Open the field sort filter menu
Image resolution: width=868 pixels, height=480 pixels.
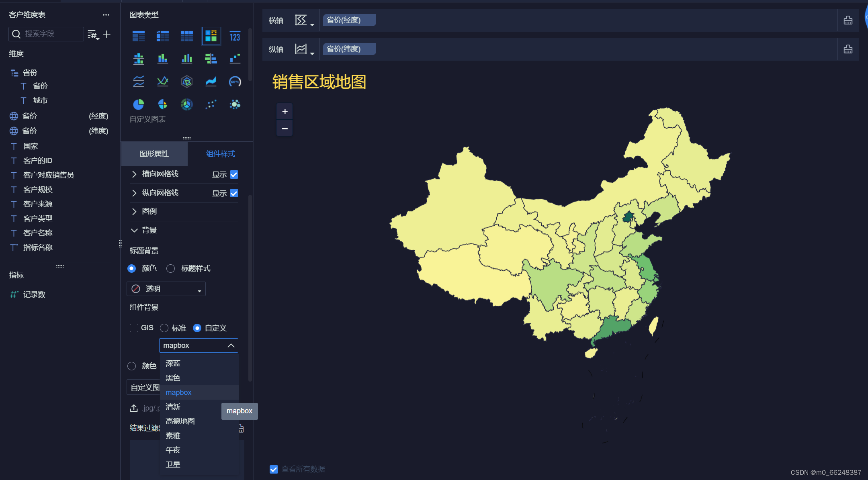pyautogui.click(x=93, y=35)
